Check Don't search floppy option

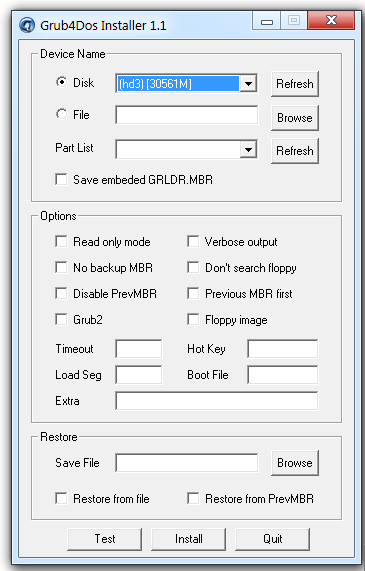tap(193, 267)
